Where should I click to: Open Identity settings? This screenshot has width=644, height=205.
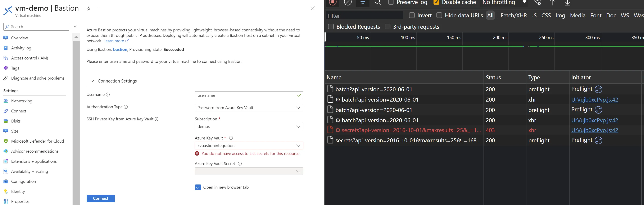18,191
